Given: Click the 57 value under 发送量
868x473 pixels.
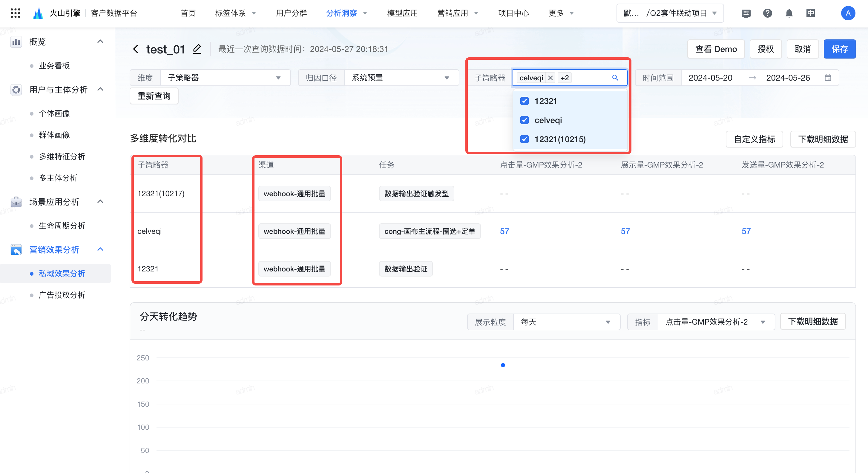Looking at the screenshot, I should pyautogui.click(x=746, y=231).
